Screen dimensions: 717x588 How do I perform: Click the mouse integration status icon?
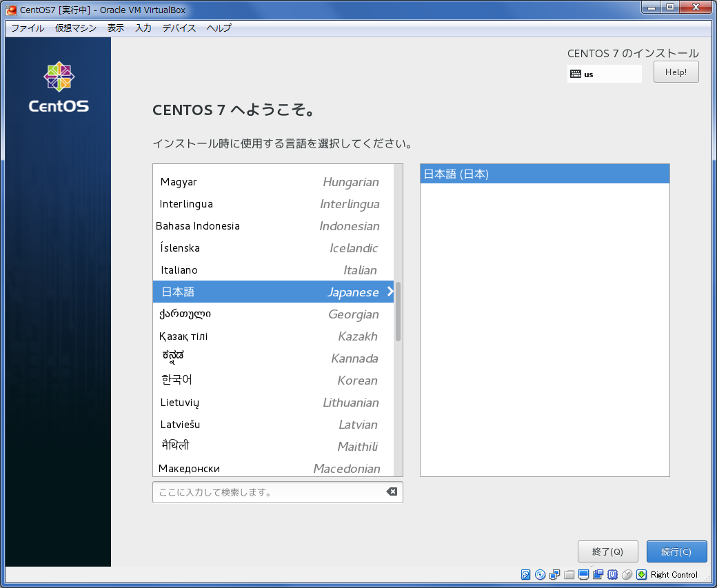tap(627, 574)
